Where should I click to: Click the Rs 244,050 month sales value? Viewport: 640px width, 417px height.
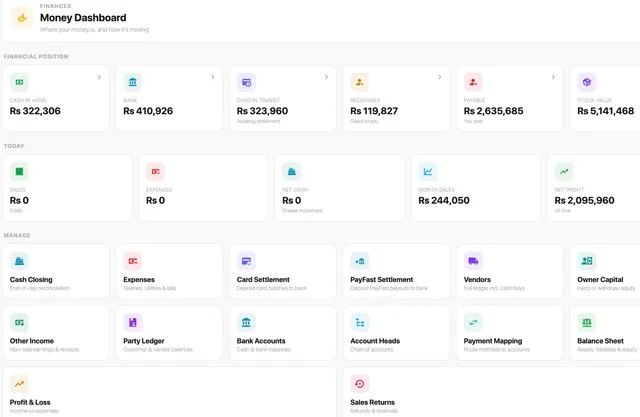444,200
